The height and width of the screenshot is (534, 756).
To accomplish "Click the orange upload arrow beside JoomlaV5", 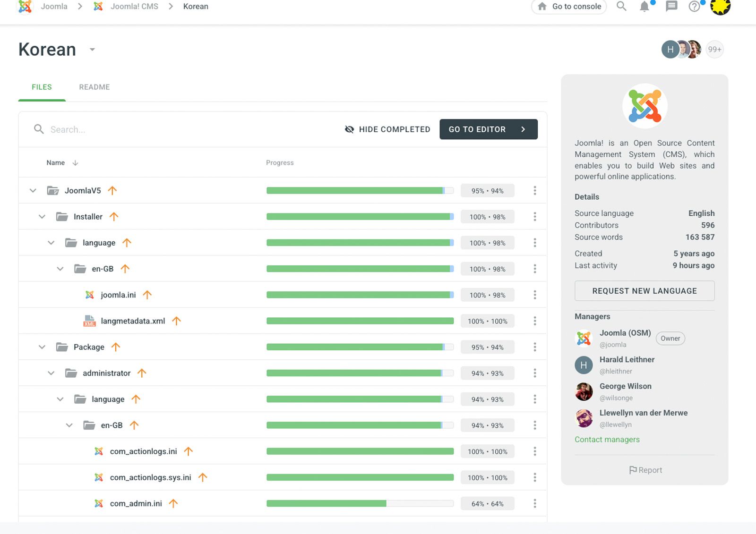I will click(x=112, y=190).
